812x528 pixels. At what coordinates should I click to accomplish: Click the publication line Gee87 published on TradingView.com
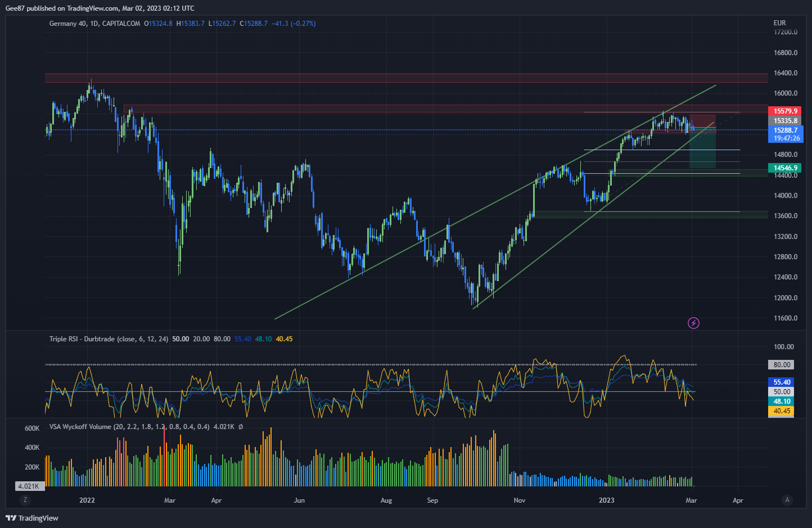[100, 8]
